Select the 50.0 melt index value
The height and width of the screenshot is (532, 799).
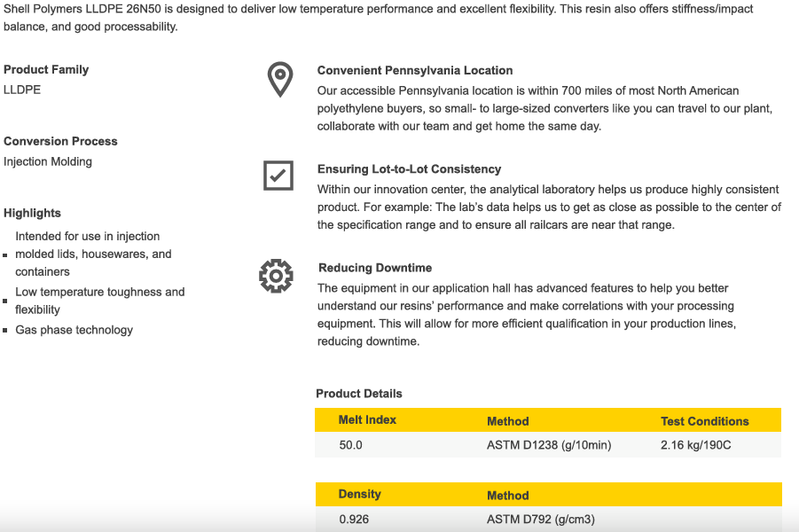point(350,445)
